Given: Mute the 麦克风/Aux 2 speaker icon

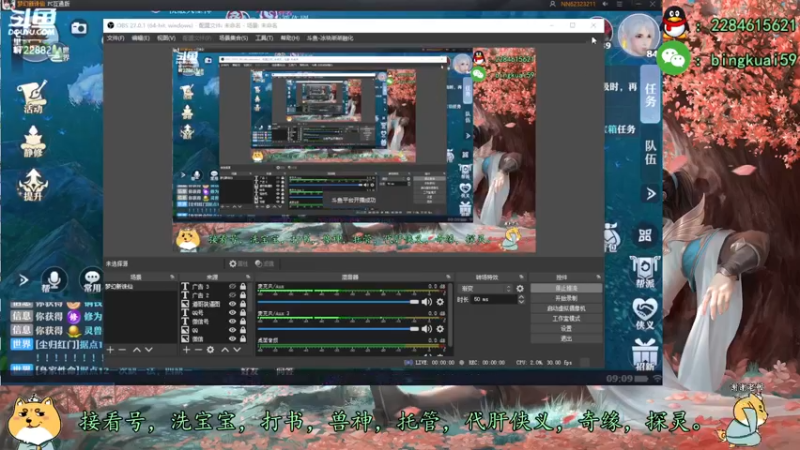Looking at the screenshot, I should click(427, 329).
